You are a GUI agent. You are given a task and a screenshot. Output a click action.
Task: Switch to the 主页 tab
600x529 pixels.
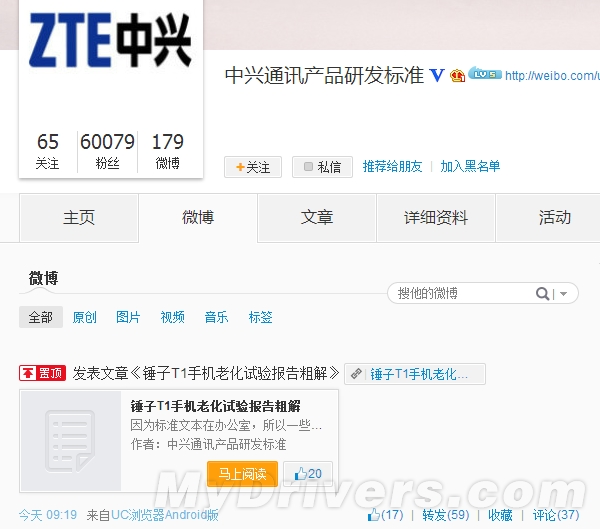point(79,217)
